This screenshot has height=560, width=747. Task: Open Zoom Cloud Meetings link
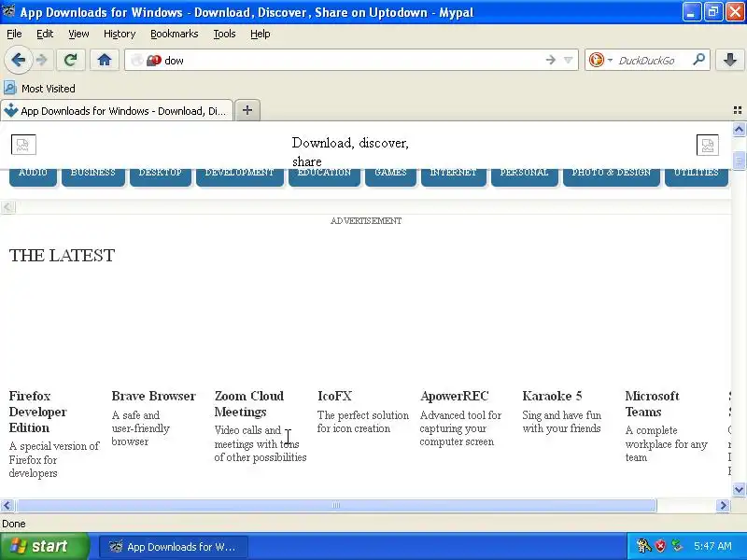point(248,404)
